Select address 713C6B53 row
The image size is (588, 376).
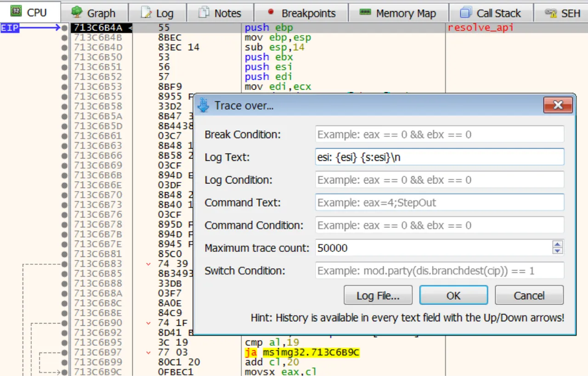[x=98, y=86]
